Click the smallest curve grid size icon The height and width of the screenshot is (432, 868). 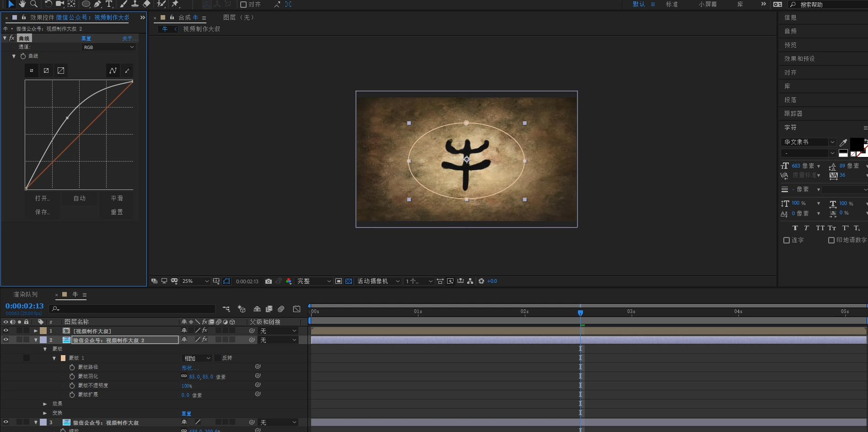(x=32, y=70)
